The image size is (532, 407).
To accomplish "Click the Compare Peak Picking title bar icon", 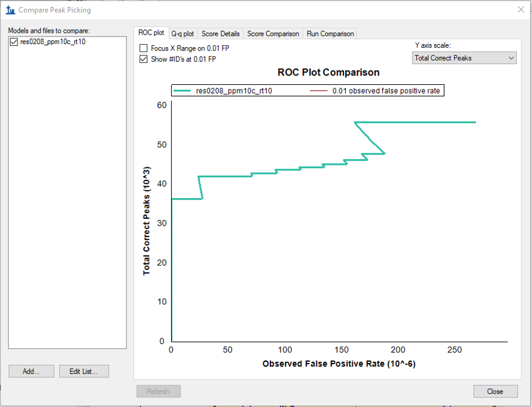I will tap(10, 10).
